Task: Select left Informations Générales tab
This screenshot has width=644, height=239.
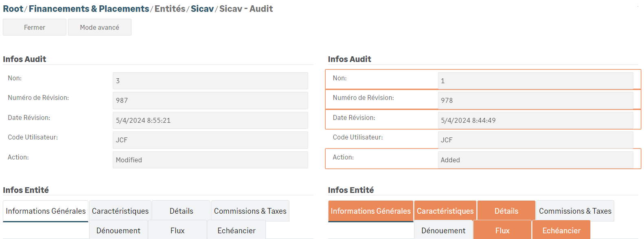Action: coord(46,211)
